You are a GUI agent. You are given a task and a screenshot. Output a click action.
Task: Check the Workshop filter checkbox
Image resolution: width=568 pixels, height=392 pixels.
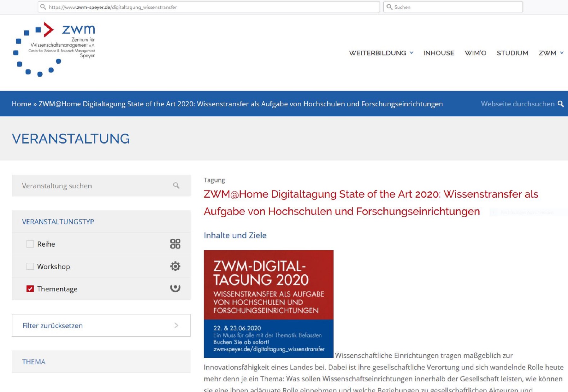pos(30,266)
